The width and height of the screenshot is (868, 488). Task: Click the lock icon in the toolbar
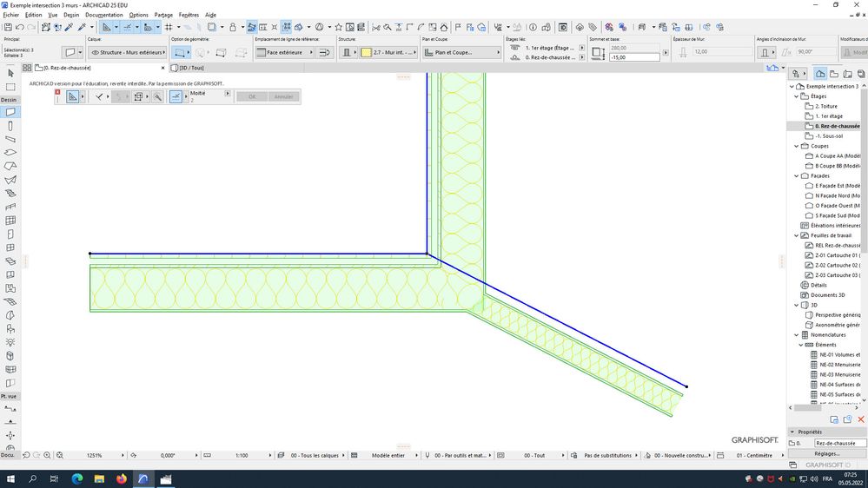coord(233,27)
